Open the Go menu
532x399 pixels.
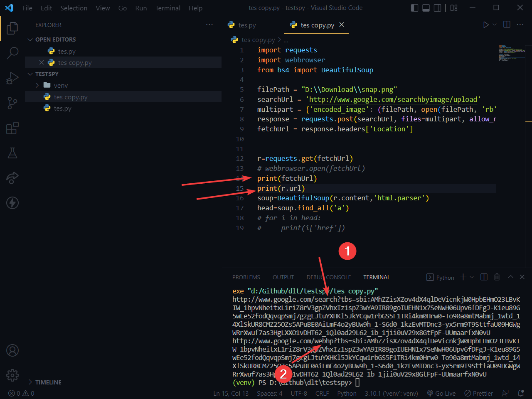point(123,8)
